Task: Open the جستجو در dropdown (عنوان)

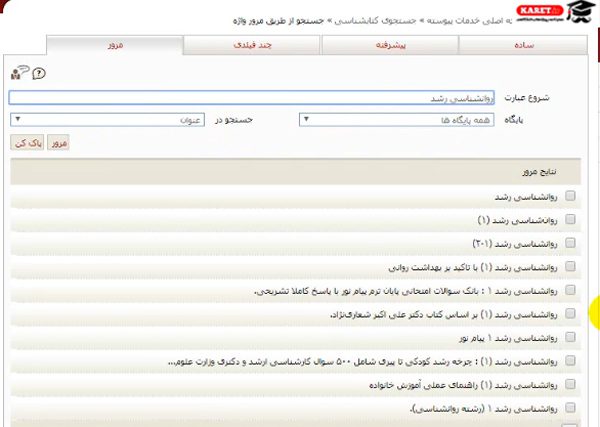Action: [x=108, y=120]
